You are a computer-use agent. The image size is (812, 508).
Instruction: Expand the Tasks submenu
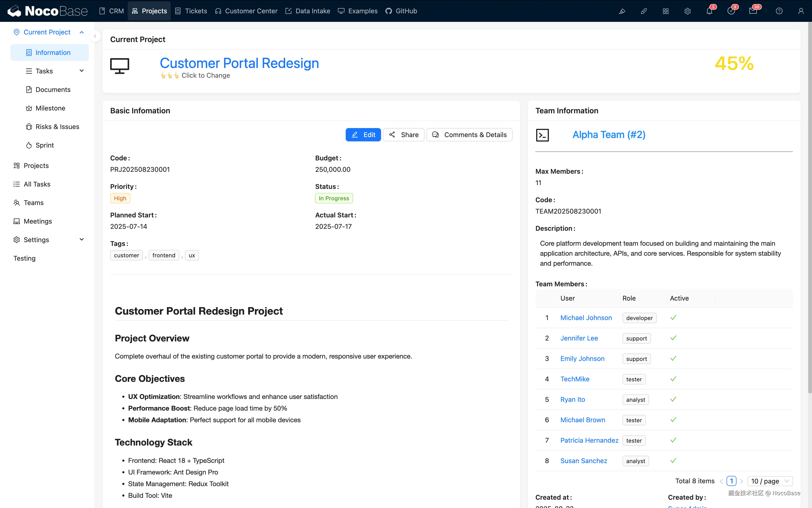tap(81, 71)
